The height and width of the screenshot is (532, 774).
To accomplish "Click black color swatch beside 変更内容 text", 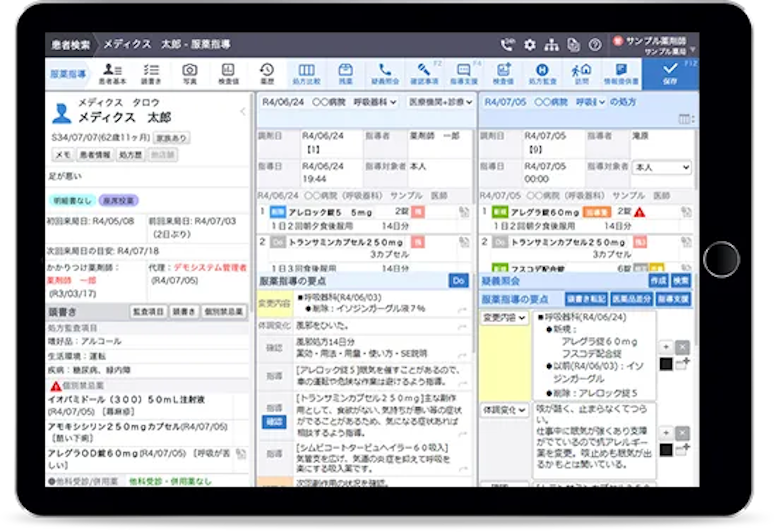I will click(x=666, y=364).
